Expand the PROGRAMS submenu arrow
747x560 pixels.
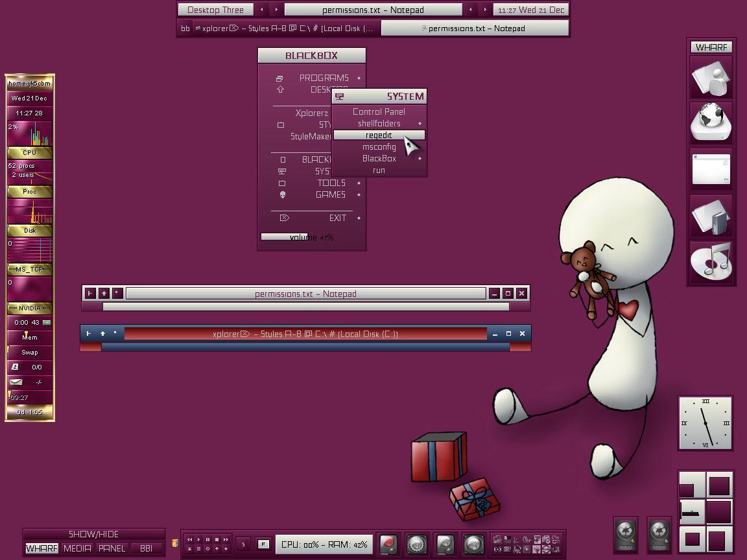coord(359,78)
